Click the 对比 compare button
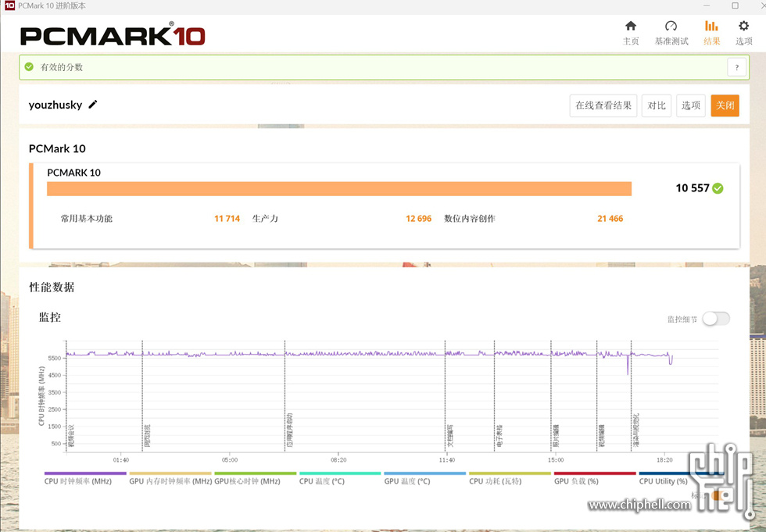The width and height of the screenshot is (766, 532). click(657, 105)
